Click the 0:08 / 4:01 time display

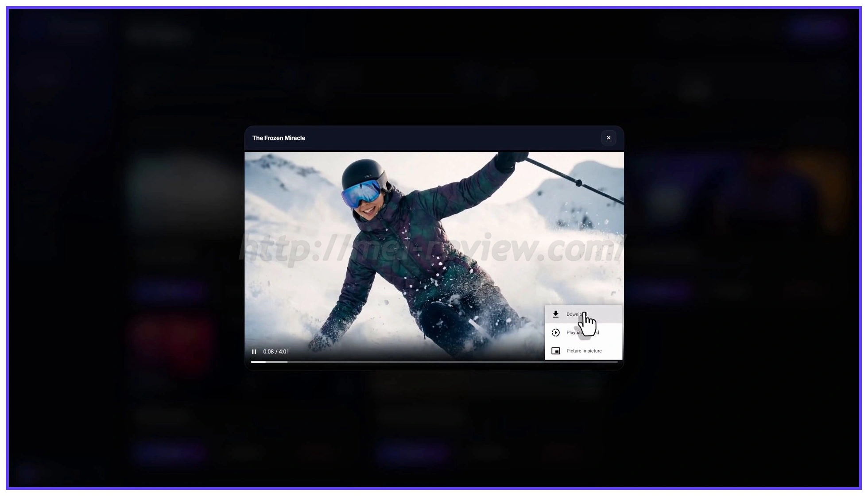[276, 352]
